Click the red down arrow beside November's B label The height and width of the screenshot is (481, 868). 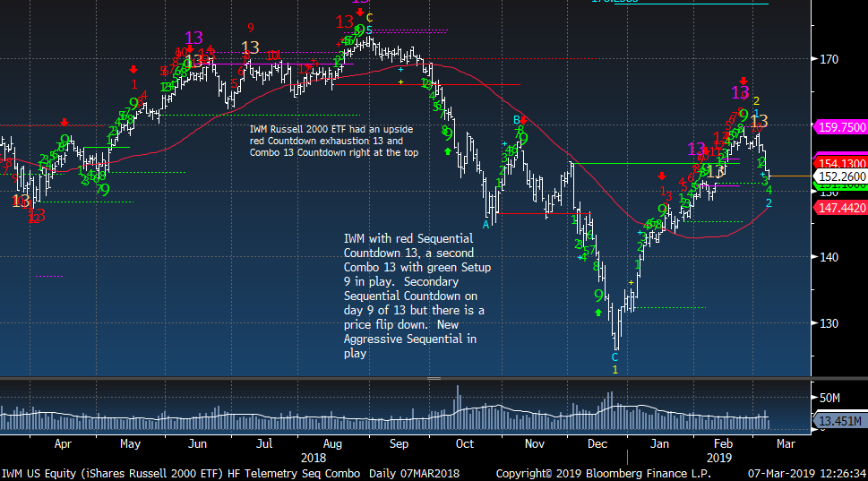[523, 120]
